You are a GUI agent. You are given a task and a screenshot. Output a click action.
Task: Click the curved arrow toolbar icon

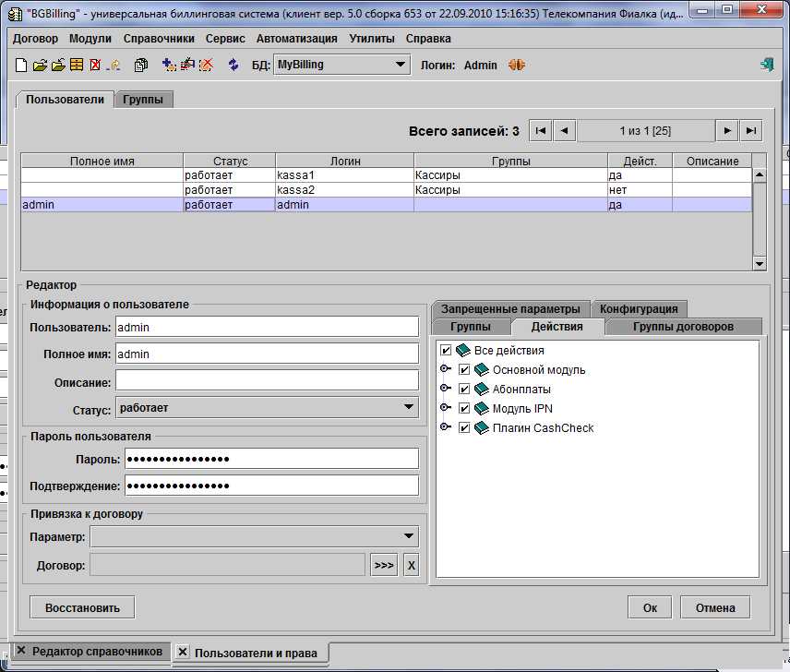point(114,65)
